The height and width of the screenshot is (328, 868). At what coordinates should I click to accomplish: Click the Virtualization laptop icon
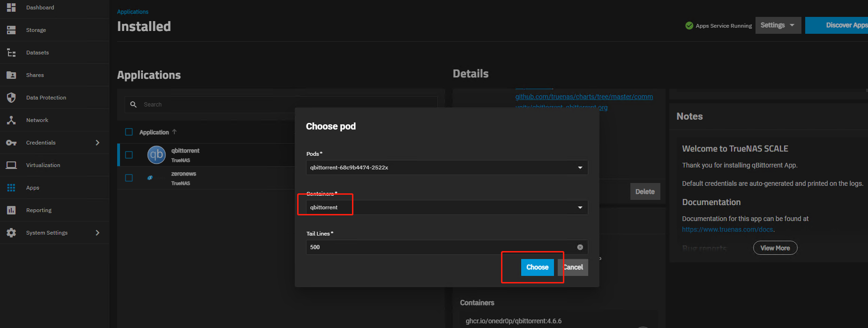click(11, 165)
